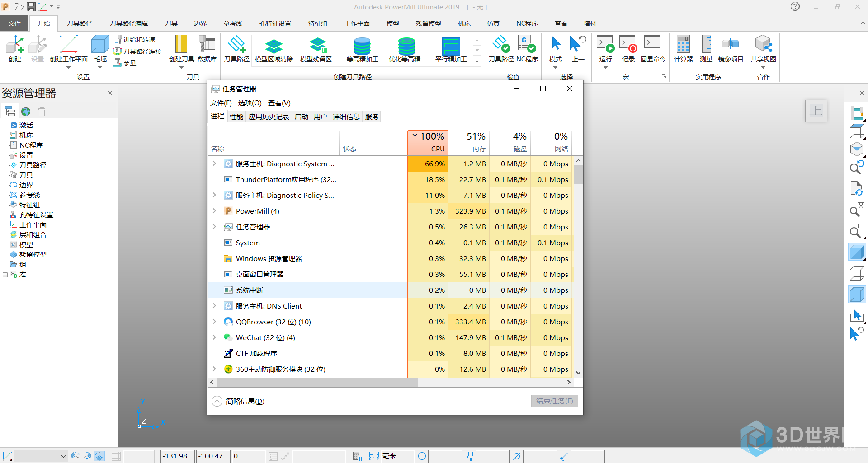
Task: Open the 毛坯 block tool
Action: 100,49
